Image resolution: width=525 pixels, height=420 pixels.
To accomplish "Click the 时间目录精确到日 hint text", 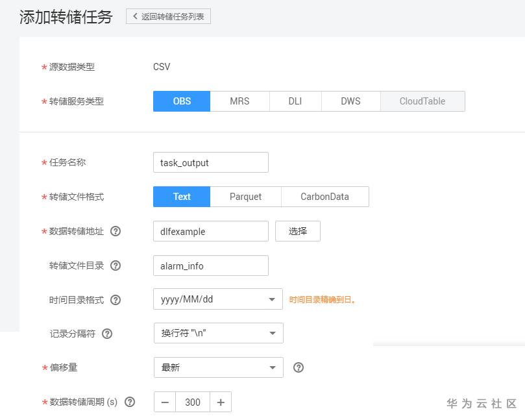I will pyautogui.click(x=322, y=299).
